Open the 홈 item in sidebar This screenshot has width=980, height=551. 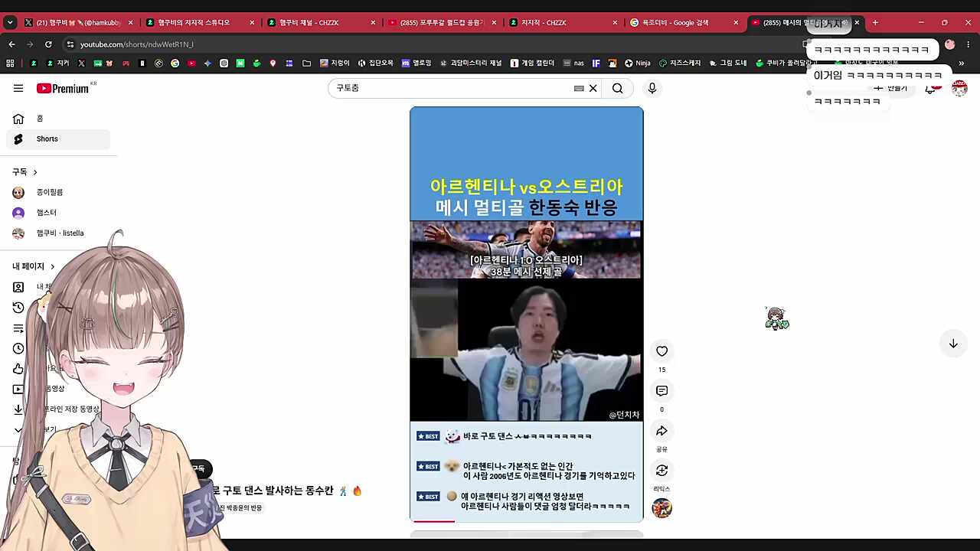[x=58, y=119]
